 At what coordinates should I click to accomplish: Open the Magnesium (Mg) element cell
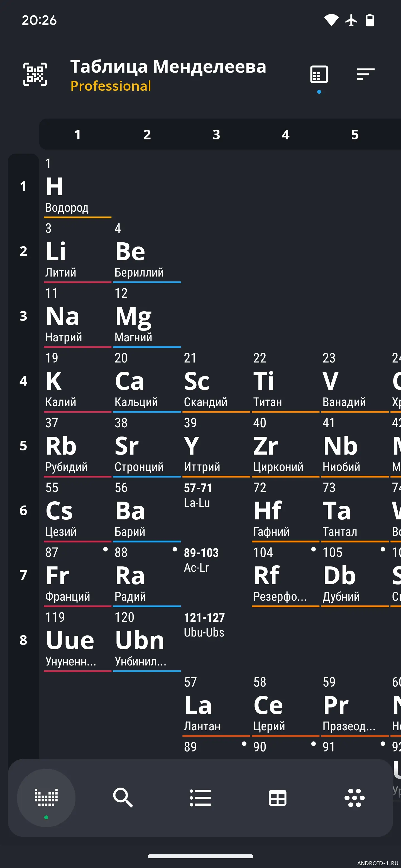point(147,316)
